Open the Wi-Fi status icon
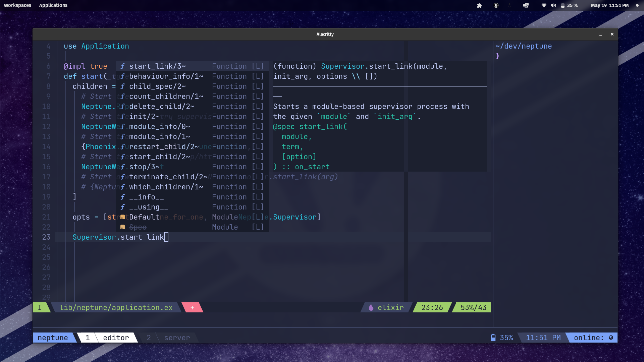The width and height of the screenshot is (644, 362). 544,5
